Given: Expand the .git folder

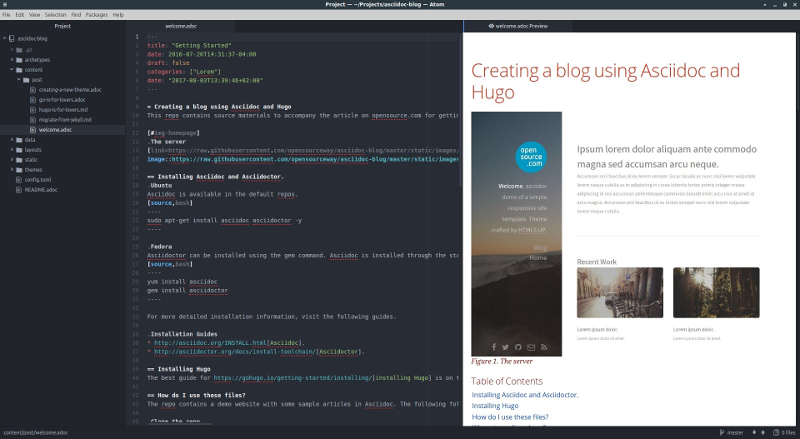Looking at the screenshot, I should [x=12, y=50].
